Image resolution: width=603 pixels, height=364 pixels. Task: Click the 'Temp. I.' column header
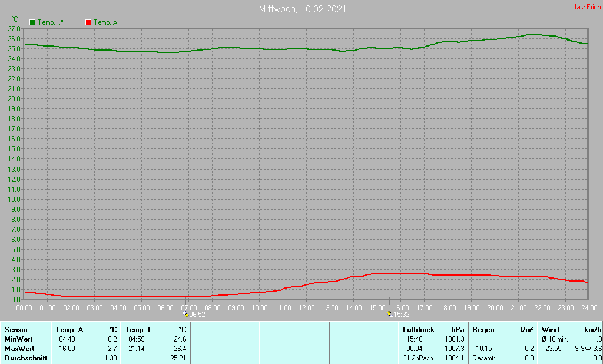click(138, 330)
